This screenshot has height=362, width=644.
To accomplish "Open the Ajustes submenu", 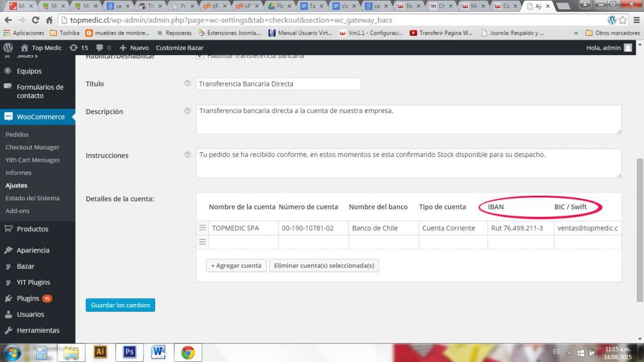I will 16,185.
